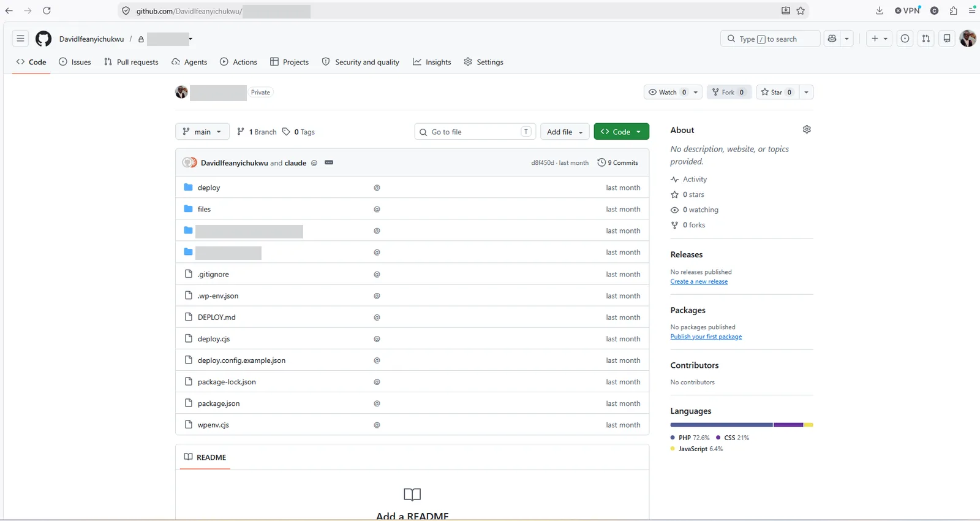980x521 pixels.
Task: Open the user avatar menu
Action: click(968, 39)
